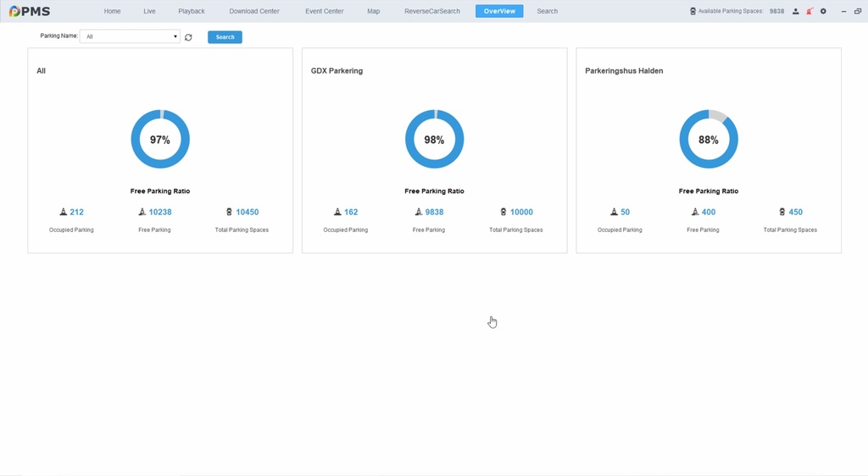Click the 88% free parking ratio donut
The image size is (868, 476).
tap(709, 139)
